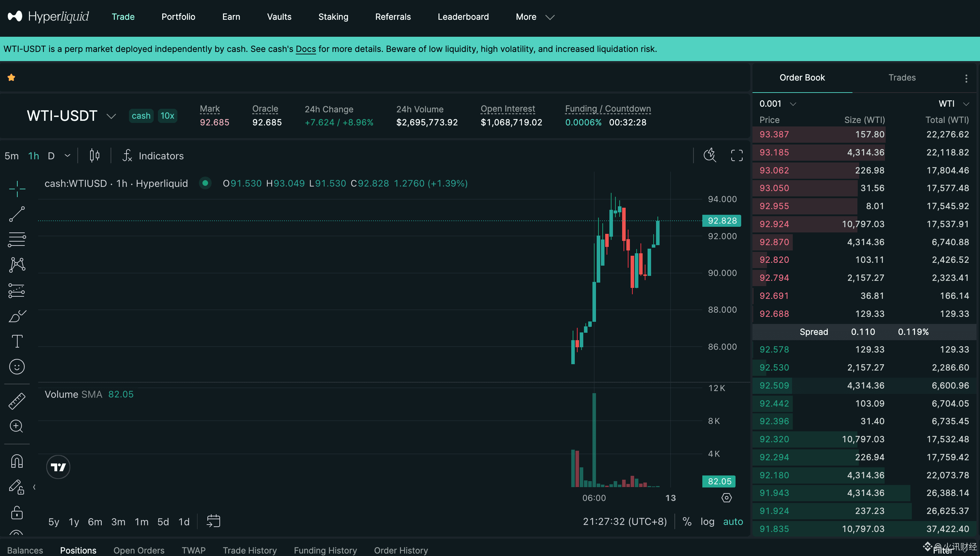The height and width of the screenshot is (556, 980).
Task: Open the 0.001 price grouping dropdown
Action: click(x=777, y=103)
